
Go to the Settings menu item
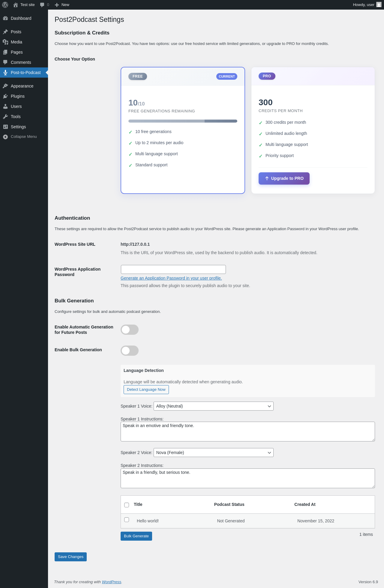pyautogui.click(x=18, y=127)
